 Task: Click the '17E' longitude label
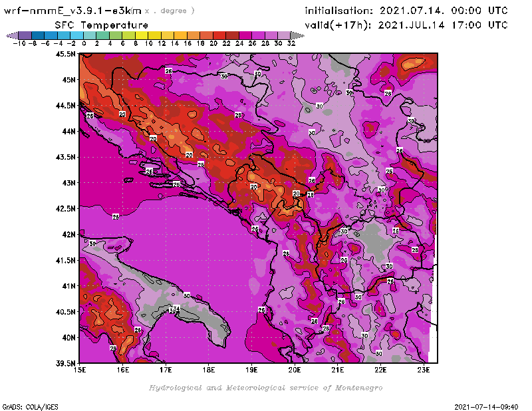click(166, 370)
